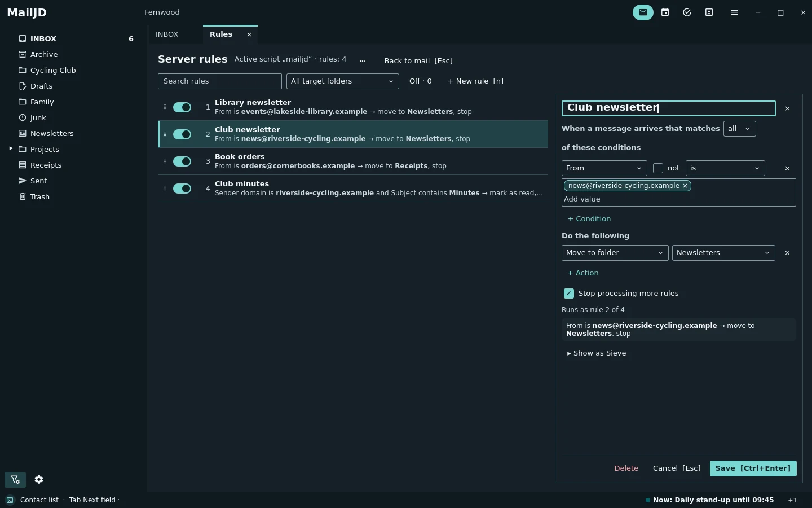Open the Move to folder action dropdown

(x=615, y=253)
